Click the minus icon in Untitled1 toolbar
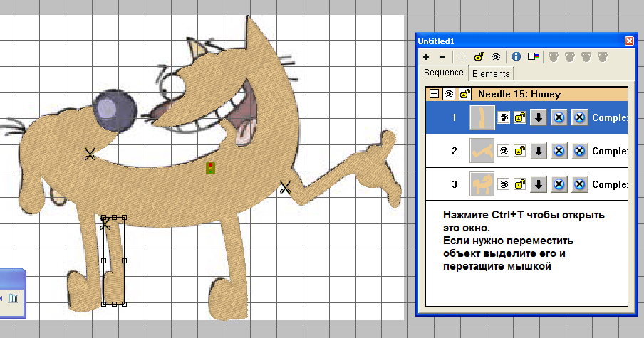The height and width of the screenshot is (338, 644). click(442, 57)
